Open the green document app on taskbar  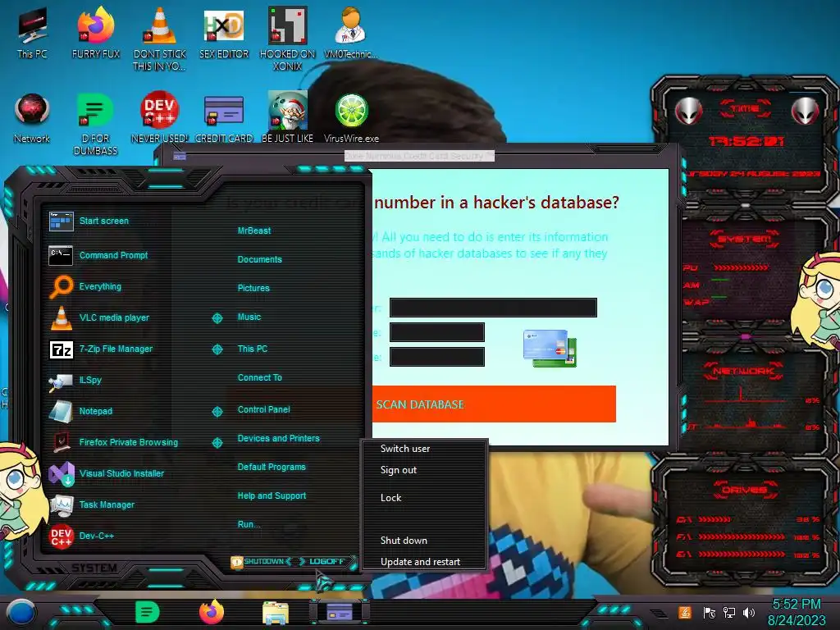(x=148, y=612)
